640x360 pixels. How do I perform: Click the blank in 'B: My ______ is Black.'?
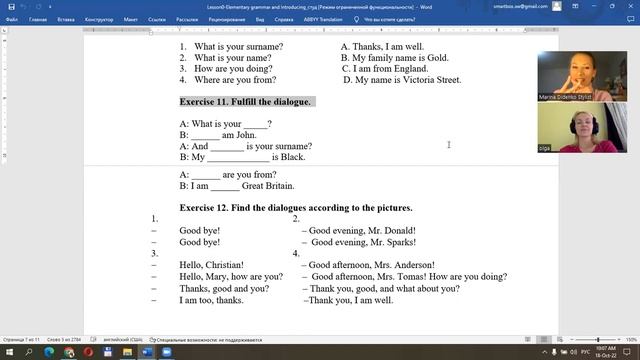pos(238,159)
